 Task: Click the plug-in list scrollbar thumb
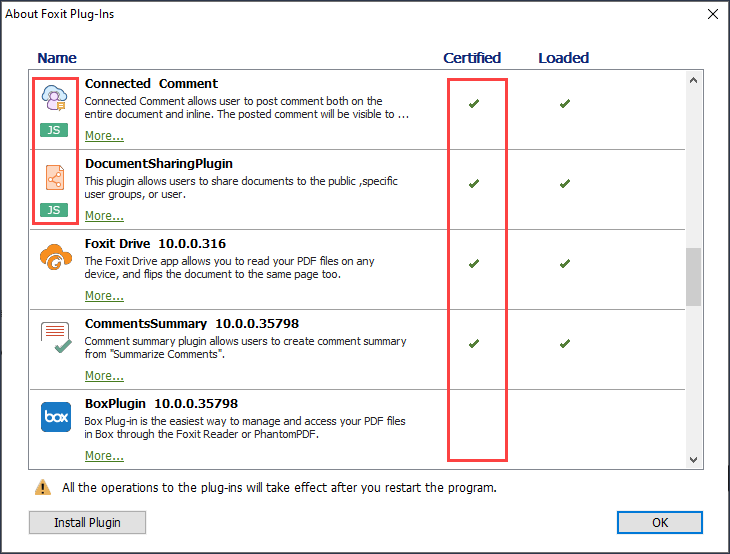click(x=693, y=277)
